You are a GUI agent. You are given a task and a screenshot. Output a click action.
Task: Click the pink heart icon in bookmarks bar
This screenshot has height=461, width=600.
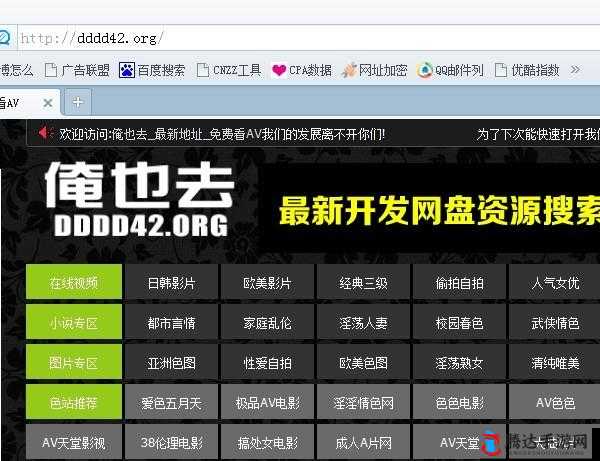[x=279, y=70]
